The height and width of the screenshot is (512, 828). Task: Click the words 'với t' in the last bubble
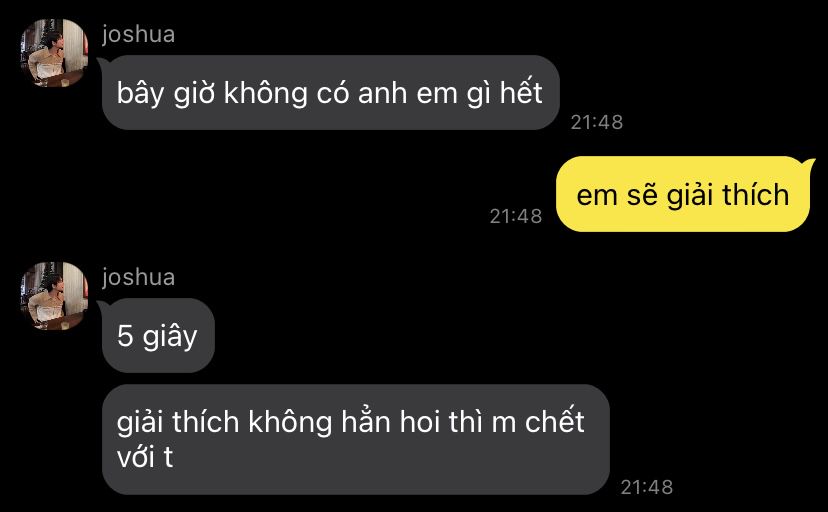[x=145, y=456]
